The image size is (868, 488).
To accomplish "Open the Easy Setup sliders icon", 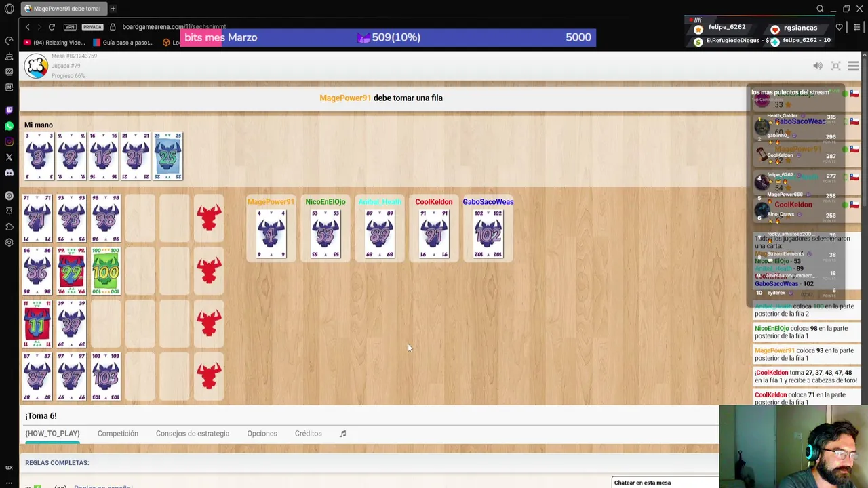I will [856, 27].
